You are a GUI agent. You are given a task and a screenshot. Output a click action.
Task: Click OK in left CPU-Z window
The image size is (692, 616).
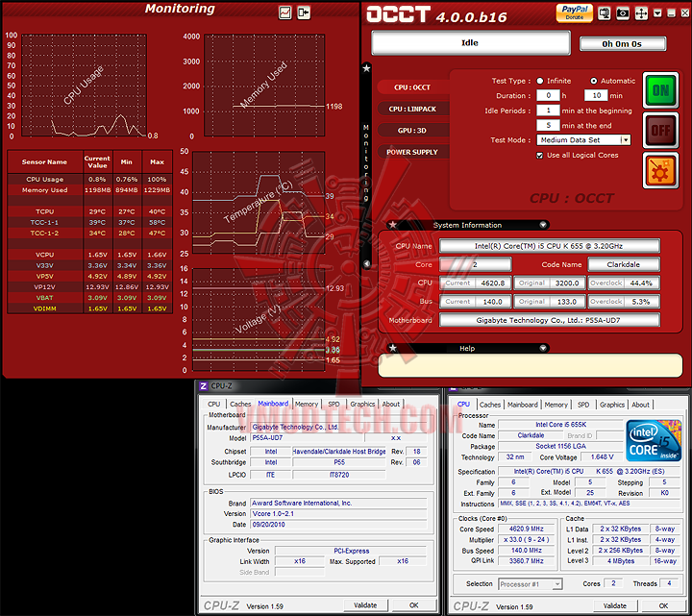point(414,605)
